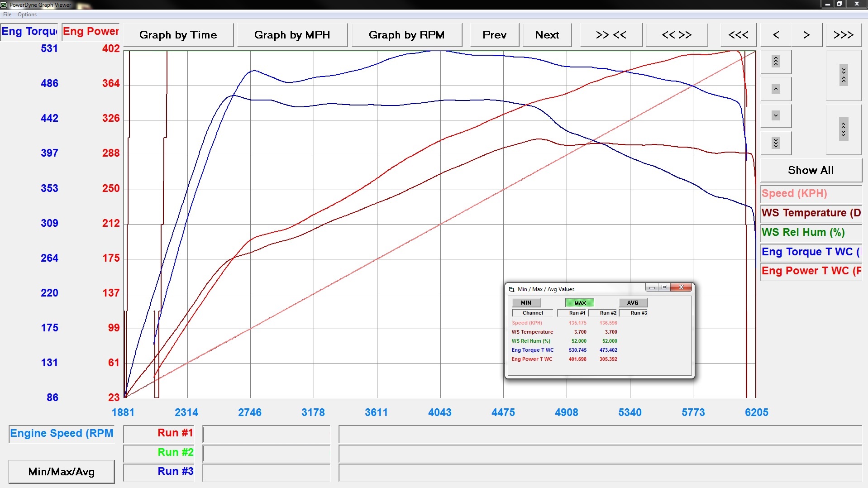The image size is (868, 488).
Task: Select the Eng Torque axis label
Action: click(29, 32)
